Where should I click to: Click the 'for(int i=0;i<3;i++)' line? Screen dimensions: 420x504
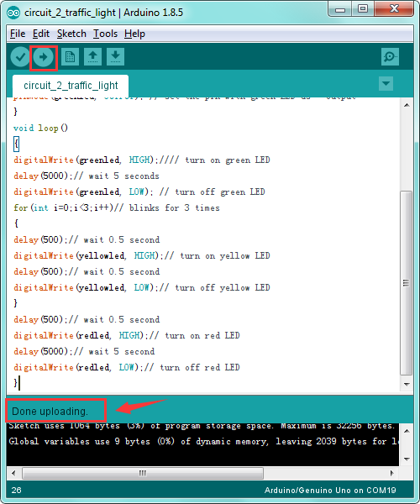tap(117, 207)
